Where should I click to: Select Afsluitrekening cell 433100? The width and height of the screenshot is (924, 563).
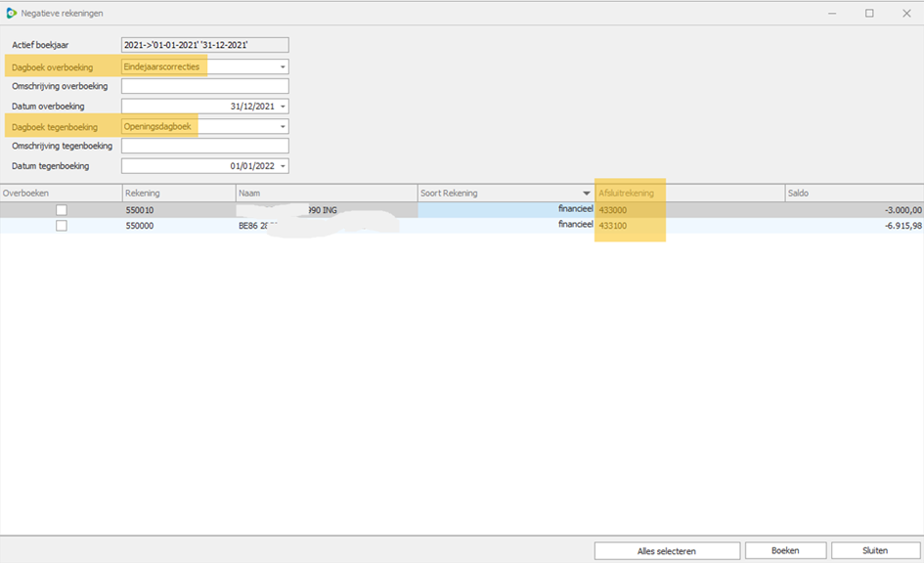click(x=614, y=226)
